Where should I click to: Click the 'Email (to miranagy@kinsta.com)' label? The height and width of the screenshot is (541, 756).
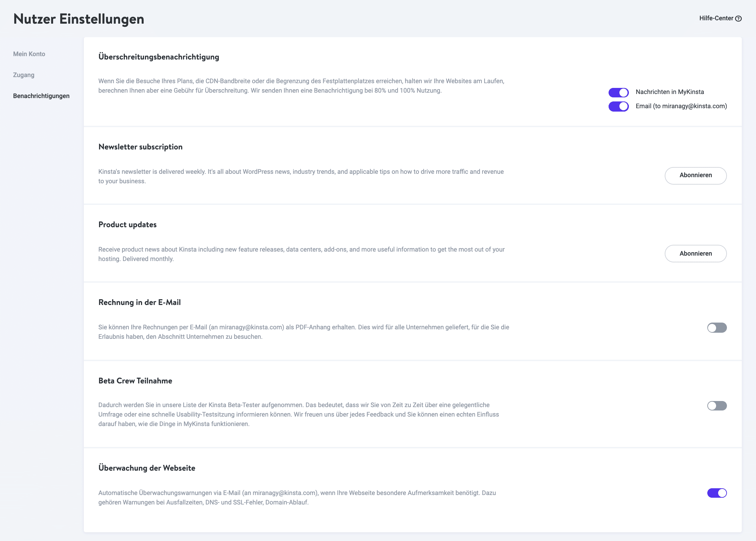(681, 106)
